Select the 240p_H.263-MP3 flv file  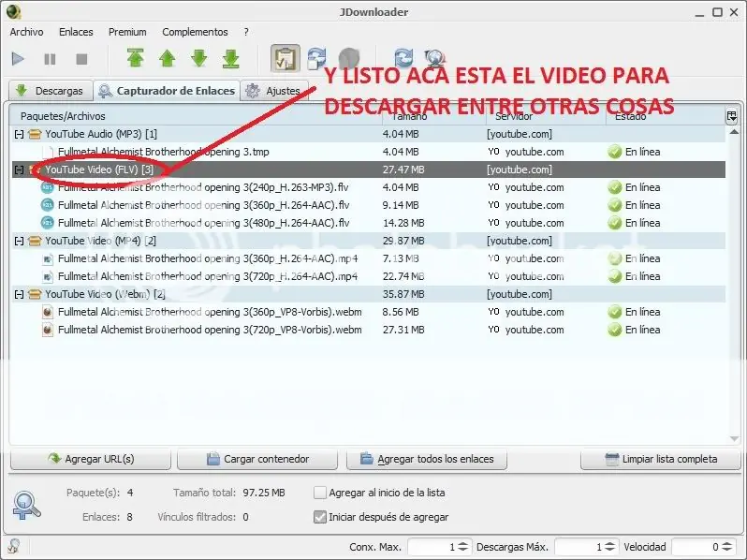pyautogui.click(x=368, y=188)
